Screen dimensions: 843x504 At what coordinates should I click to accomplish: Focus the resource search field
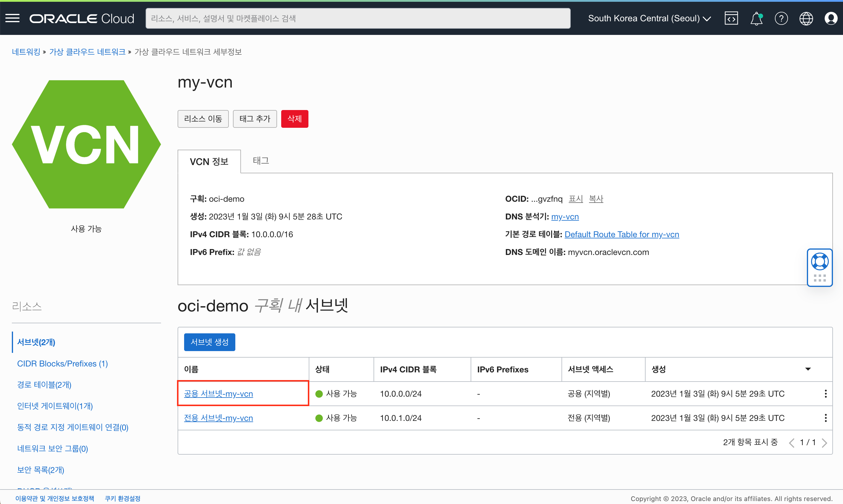358,18
